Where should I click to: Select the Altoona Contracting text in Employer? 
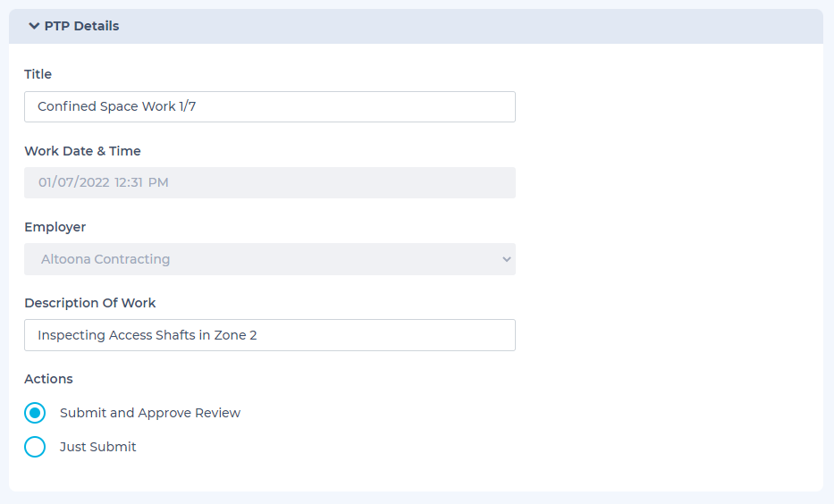[105, 259]
